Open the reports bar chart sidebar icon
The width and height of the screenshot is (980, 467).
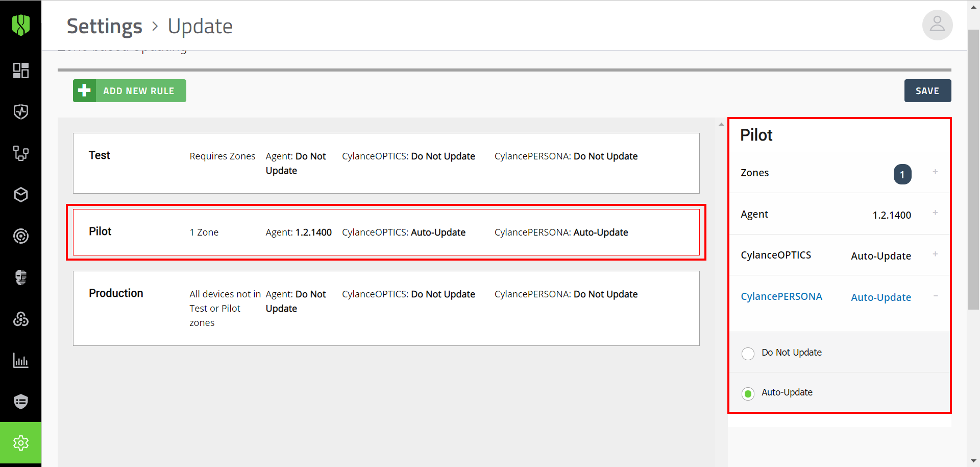tap(21, 360)
